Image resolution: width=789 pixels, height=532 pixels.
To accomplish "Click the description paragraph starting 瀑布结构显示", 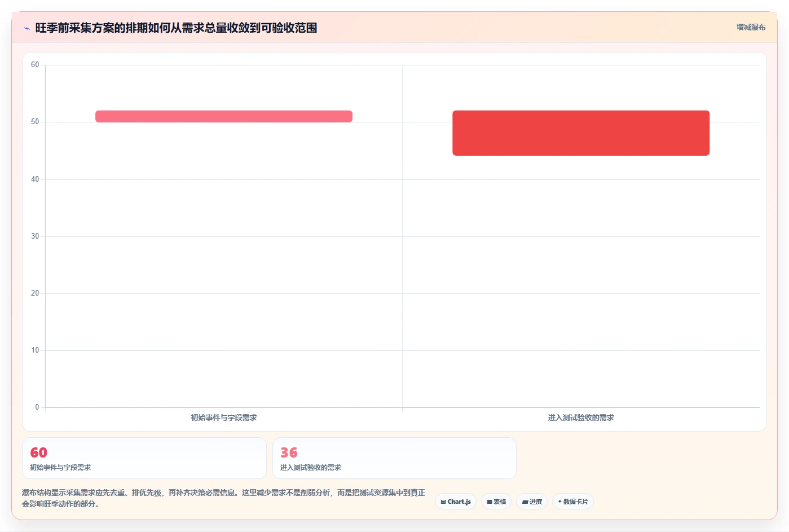I will coord(224,498).
